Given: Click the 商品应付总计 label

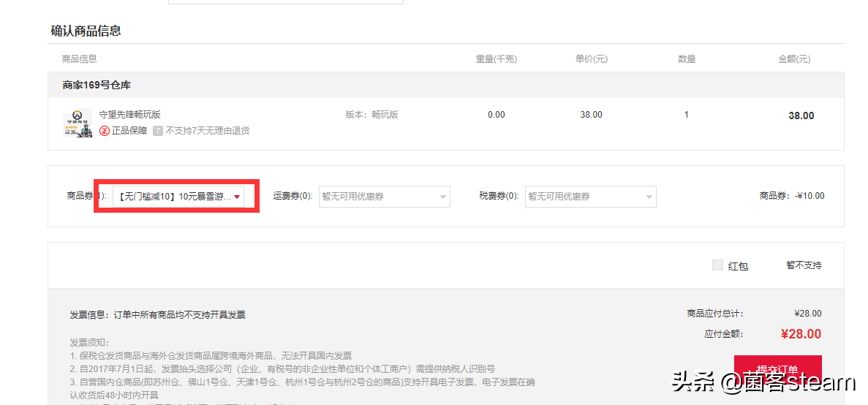Looking at the screenshot, I should (x=714, y=314).
